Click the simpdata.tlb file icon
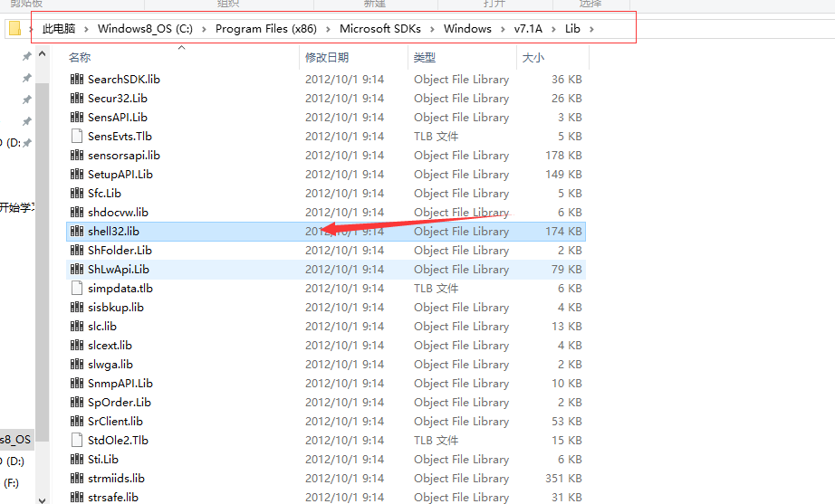The image size is (835, 504). click(x=77, y=289)
